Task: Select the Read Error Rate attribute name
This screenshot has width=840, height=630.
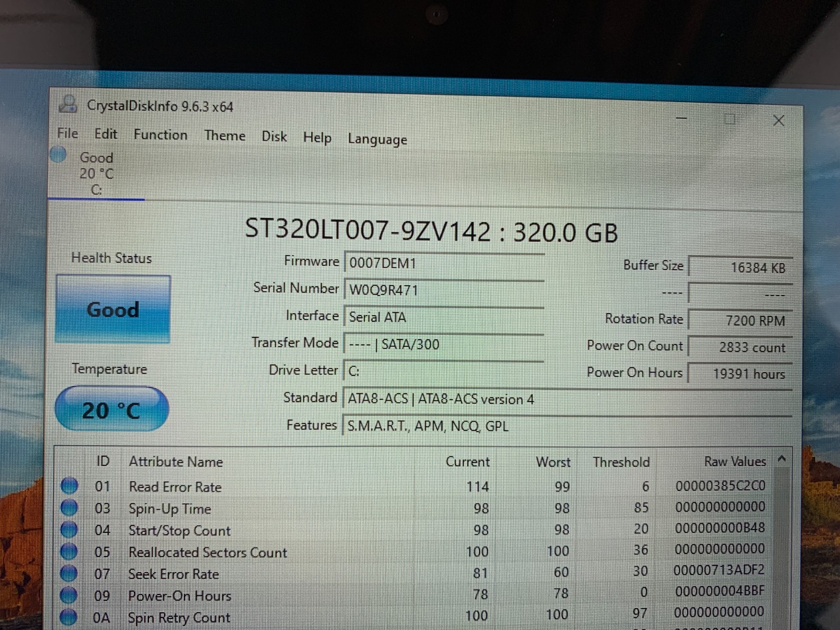Action: (x=175, y=487)
